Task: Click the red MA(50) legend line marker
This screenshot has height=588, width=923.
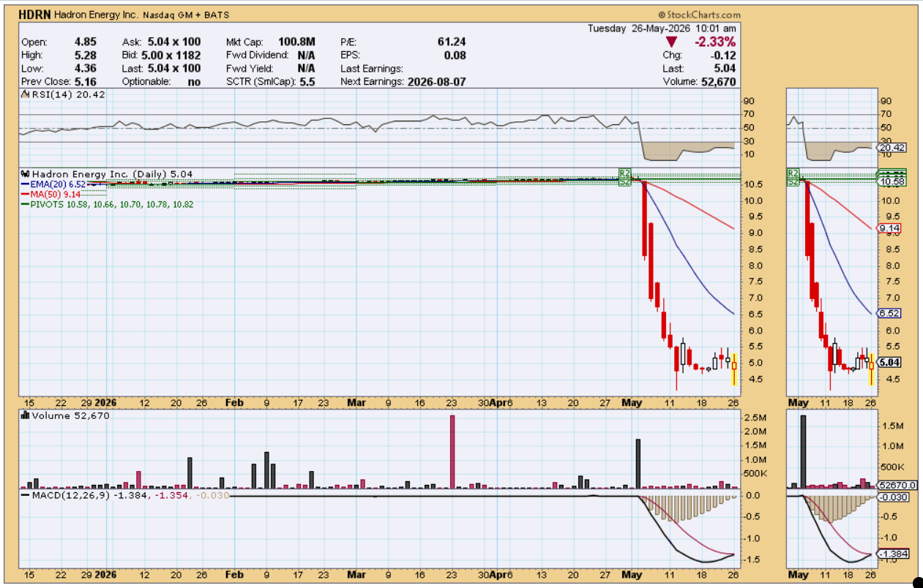Action: coord(25,195)
